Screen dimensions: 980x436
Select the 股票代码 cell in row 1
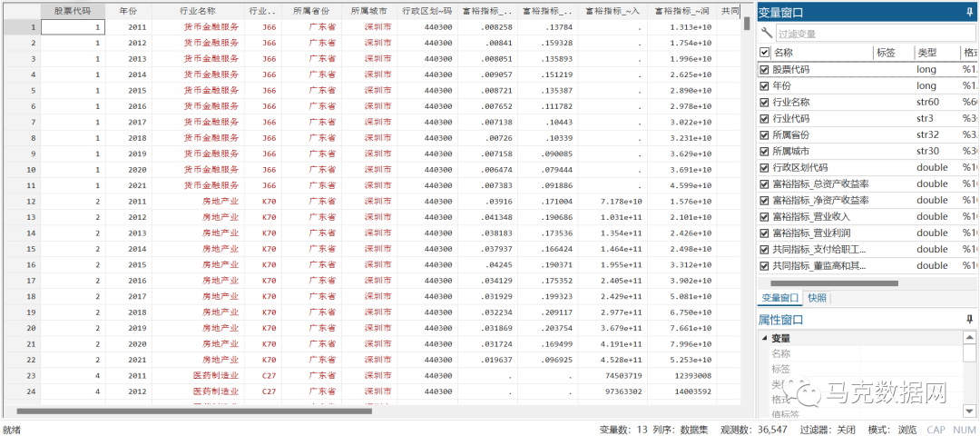(x=73, y=27)
